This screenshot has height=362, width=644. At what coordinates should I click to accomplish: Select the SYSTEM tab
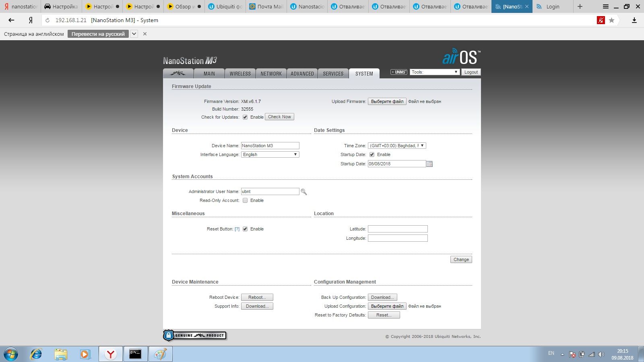pos(364,74)
